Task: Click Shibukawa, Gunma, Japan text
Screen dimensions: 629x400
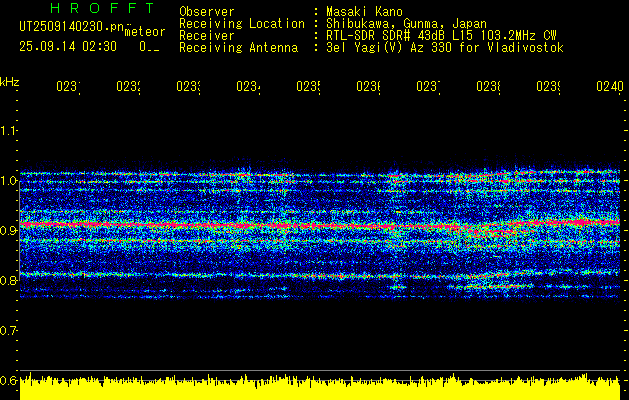Action: (x=406, y=24)
